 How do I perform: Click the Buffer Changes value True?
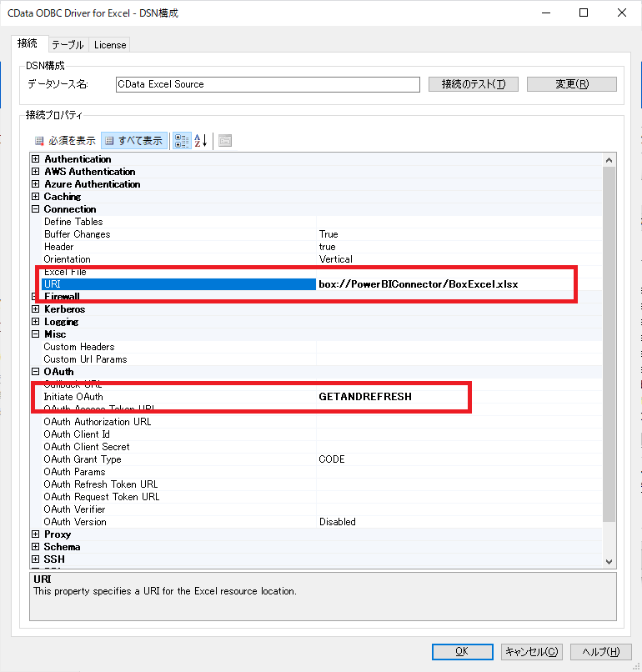(329, 234)
